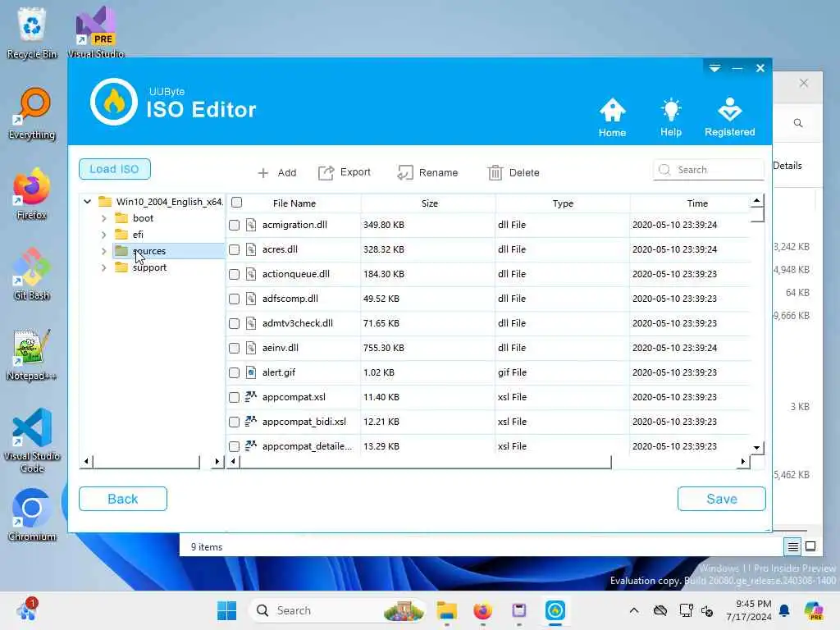Check the box for acres.dll
Image resolution: width=840 pixels, height=630 pixels.
click(234, 249)
